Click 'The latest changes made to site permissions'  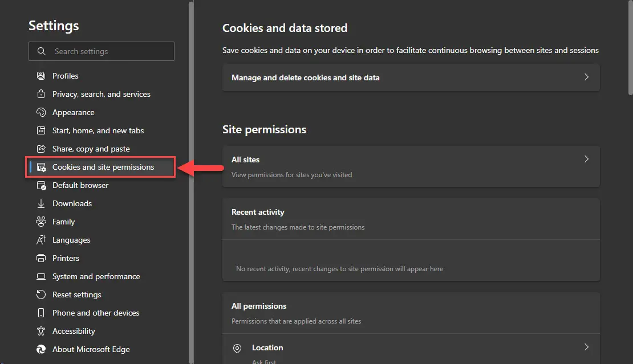(x=298, y=227)
